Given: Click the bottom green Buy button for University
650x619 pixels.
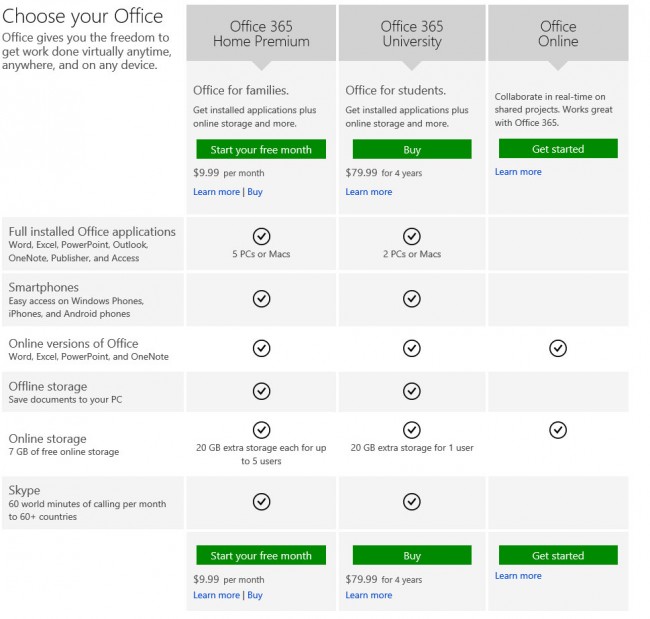Looking at the screenshot, I should coord(412,555).
